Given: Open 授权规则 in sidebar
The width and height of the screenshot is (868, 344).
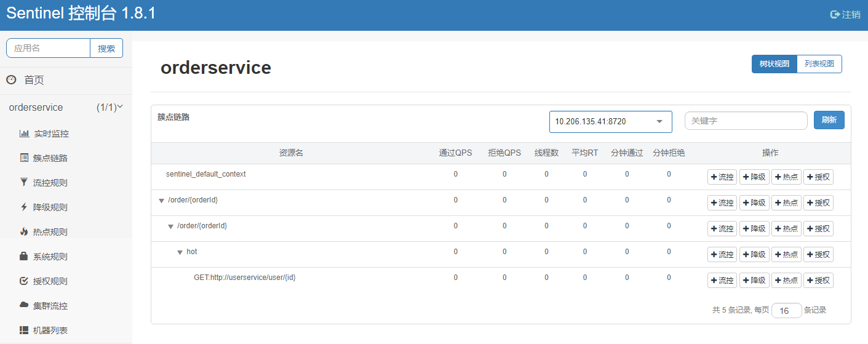Looking at the screenshot, I should 50,281.
